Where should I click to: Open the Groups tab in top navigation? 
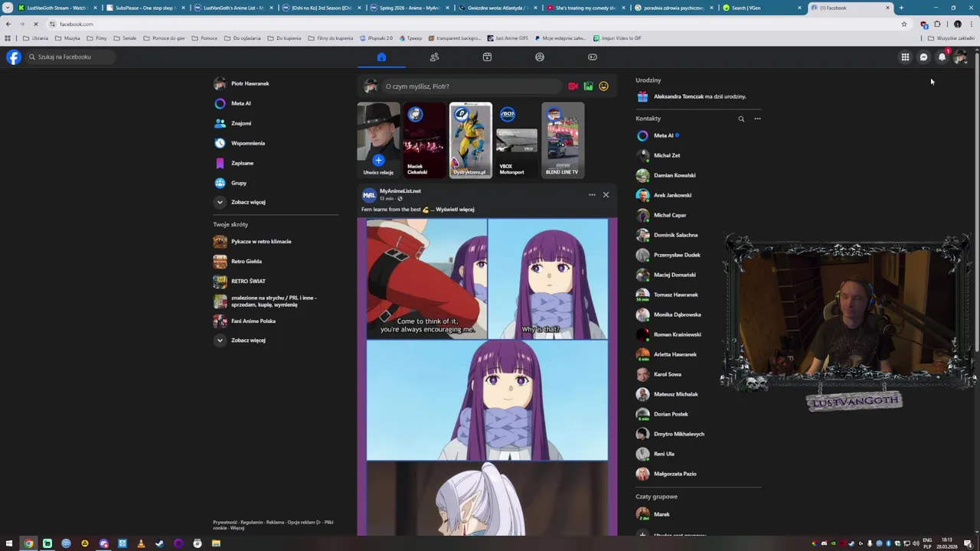coord(540,57)
